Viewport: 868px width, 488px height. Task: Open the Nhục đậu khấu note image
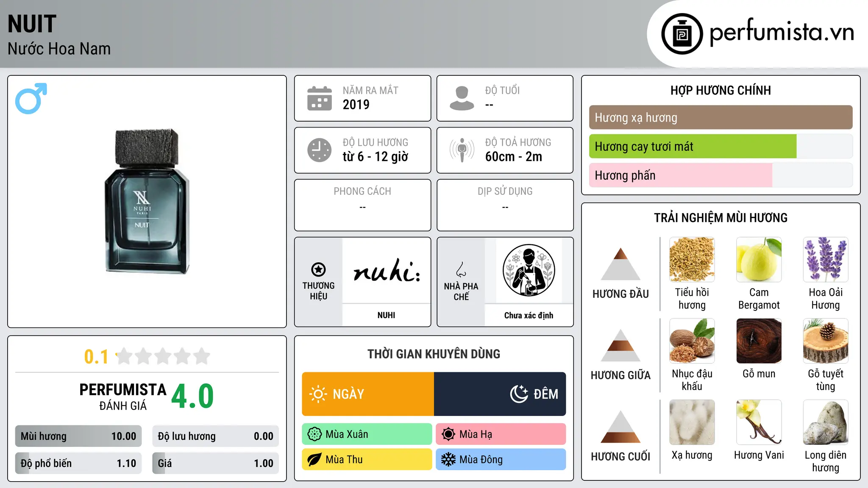point(692,341)
